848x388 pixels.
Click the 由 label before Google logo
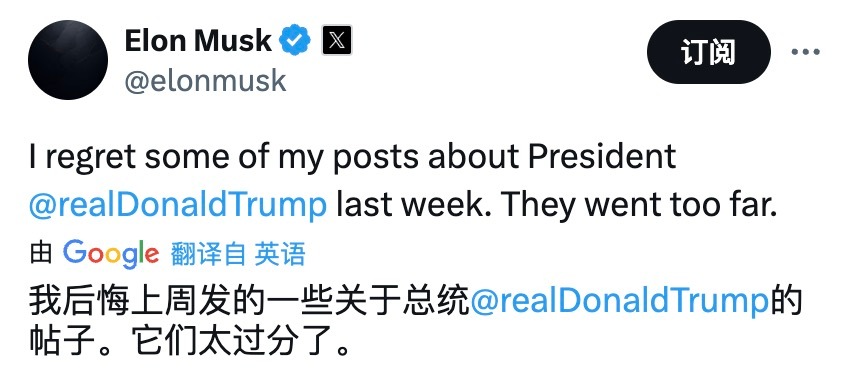(41, 254)
